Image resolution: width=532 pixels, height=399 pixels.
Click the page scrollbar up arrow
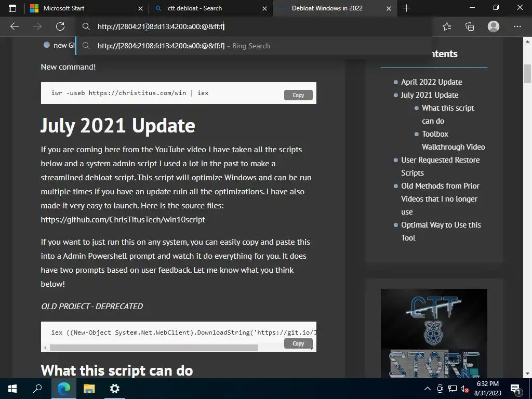click(527, 42)
